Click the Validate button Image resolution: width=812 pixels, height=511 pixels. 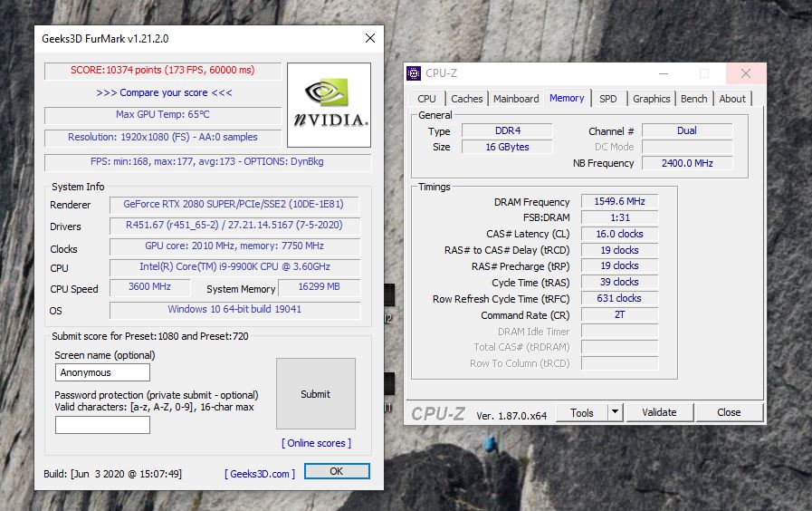[x=659, y=412]
